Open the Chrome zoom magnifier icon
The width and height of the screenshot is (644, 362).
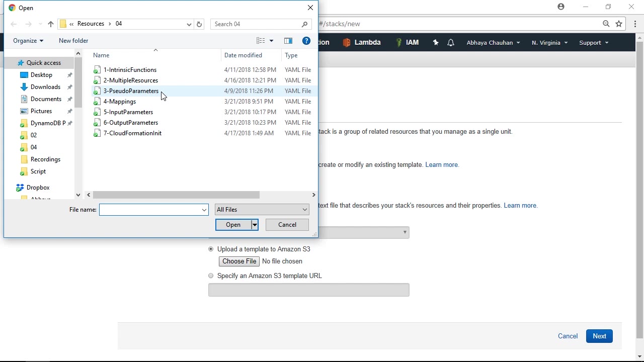(x=606, y=24)
